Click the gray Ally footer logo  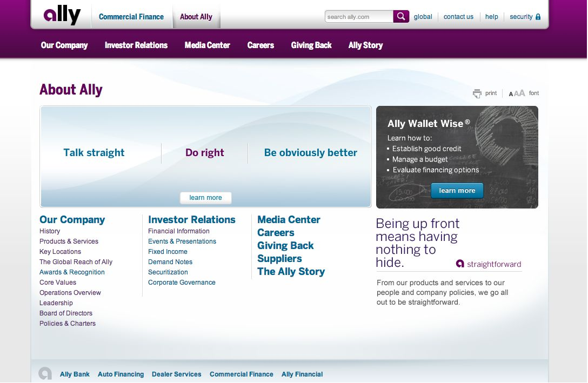(45, 373)
